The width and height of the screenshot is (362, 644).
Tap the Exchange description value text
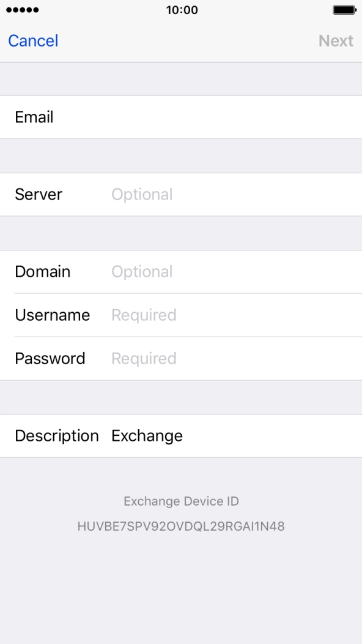point(146,435)
